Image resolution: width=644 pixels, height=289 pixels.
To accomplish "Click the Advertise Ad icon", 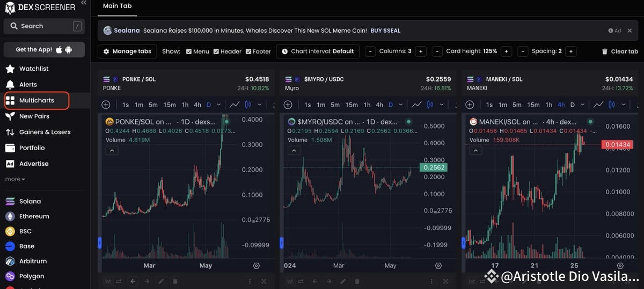I will click(10, 164).
